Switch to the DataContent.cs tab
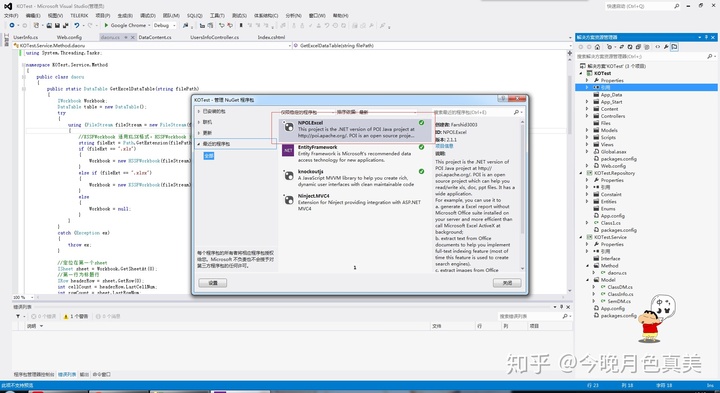 pyautogui.click(x=155, y=37)
